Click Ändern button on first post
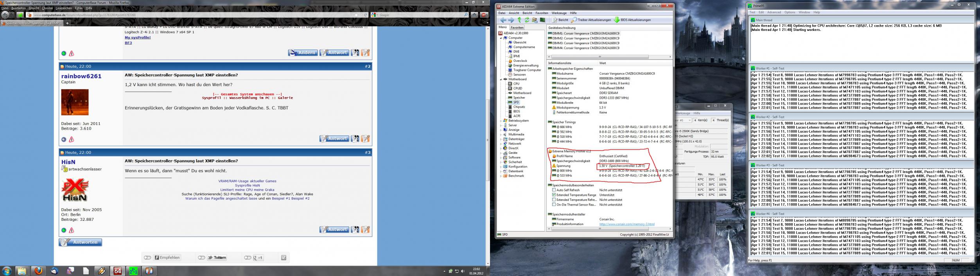 (x=303, y=53)
